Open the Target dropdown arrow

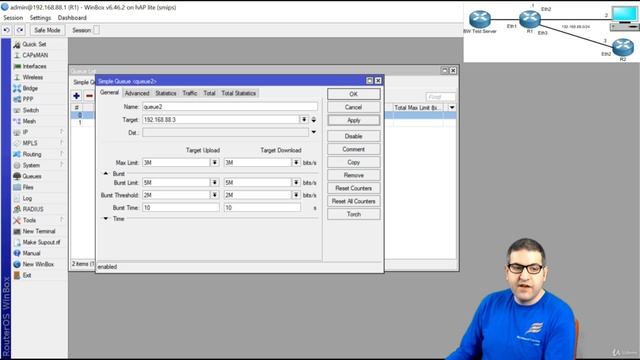304,120
